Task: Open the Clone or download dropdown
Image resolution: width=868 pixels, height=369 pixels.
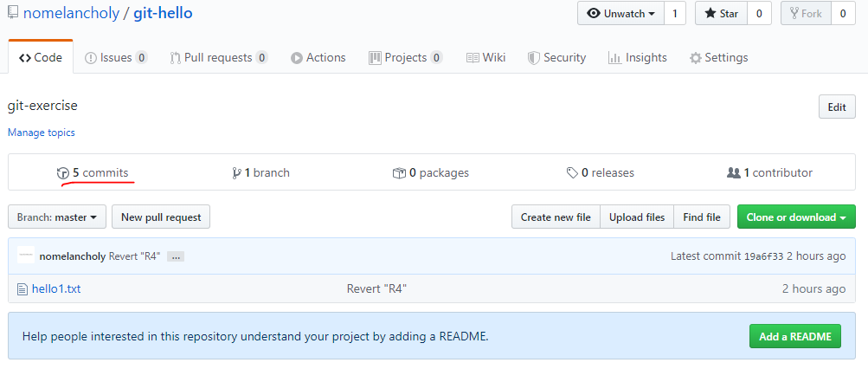Action: (x=796, y=217)
